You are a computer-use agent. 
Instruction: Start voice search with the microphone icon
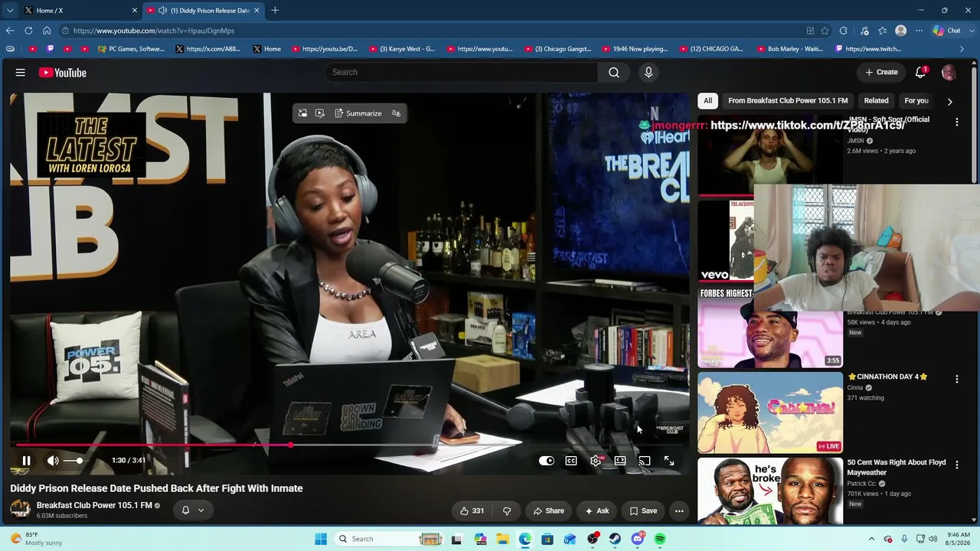pyautogui.click(x=648, y=72)
